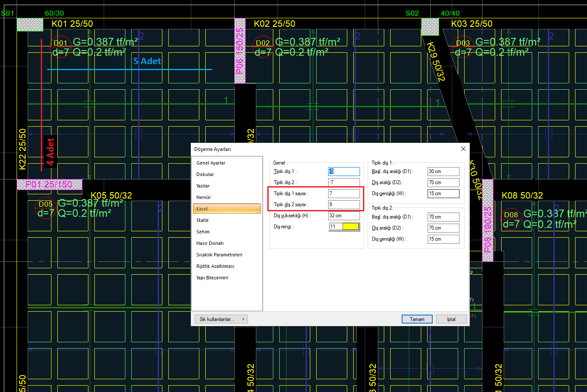
Task: Click Tipik diş 1 Başl. diş aralığı (D1) field
Action: pyautogui.click(x=443, y=171)
